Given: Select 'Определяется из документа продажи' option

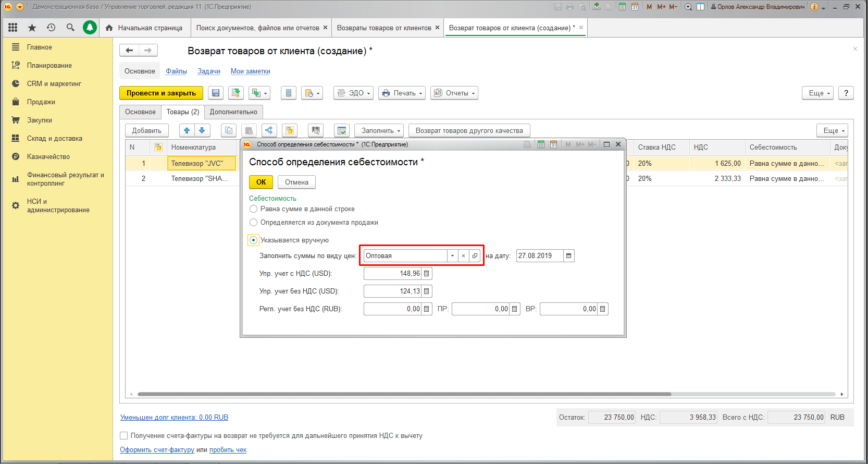Looking at the screenshot, I should tap(254, 223).
